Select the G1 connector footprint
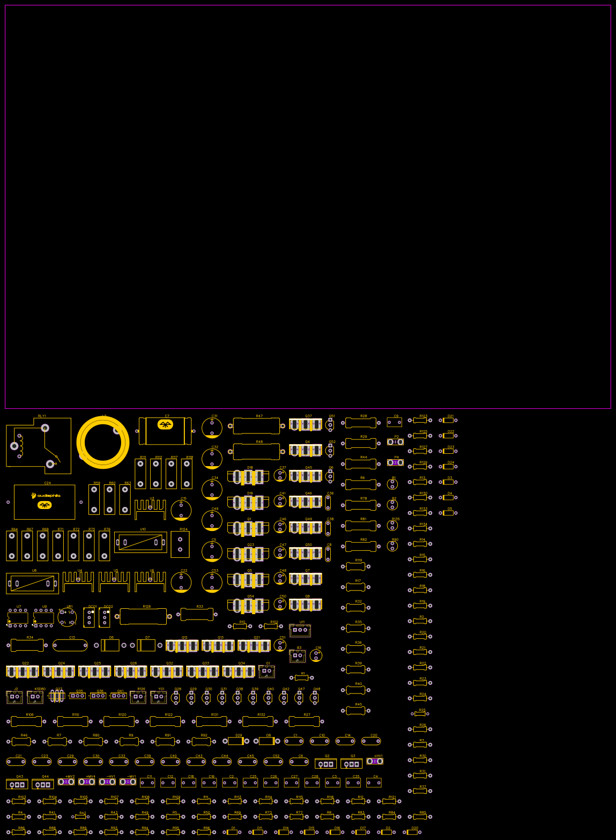 pos(266,672)
